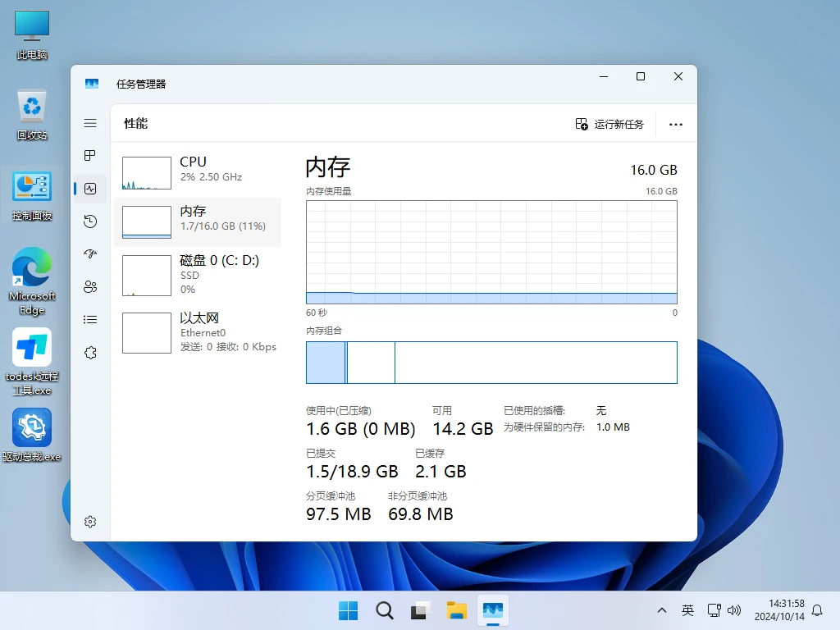Select the 磁盘 0 (C: D:) item
The width and height of the screenshot is (840, 630).
(198, 275)
